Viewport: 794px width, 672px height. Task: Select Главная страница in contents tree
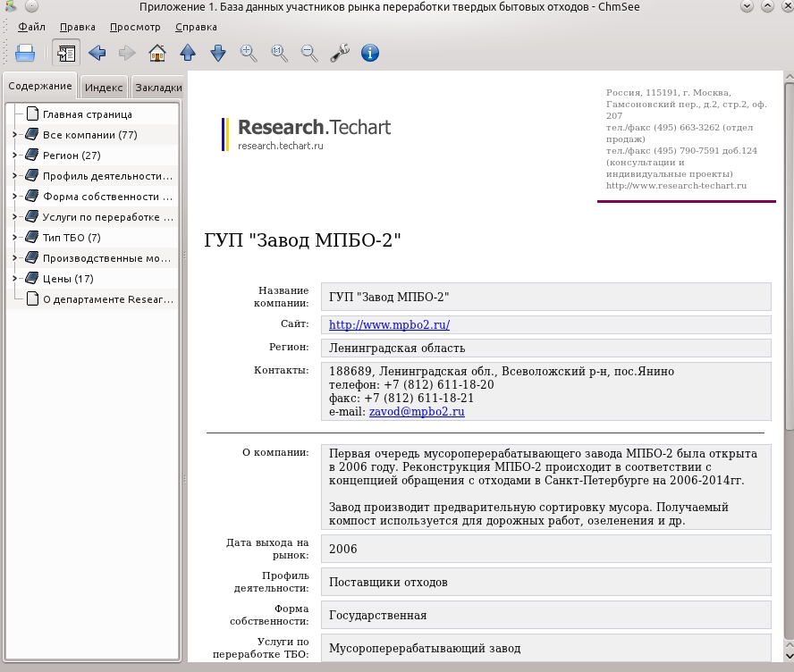pos(87,114)
